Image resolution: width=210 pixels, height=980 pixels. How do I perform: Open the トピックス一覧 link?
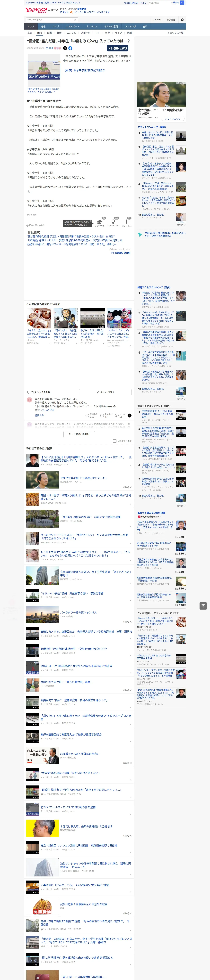click(175, 33)
